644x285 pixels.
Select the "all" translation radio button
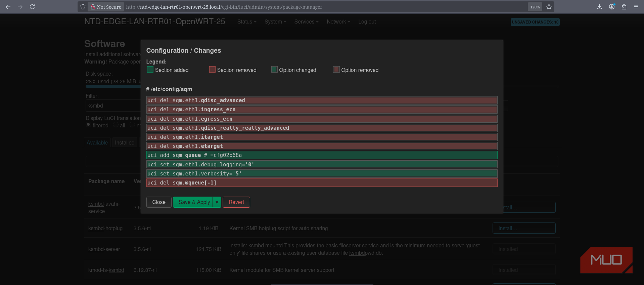[x=116, y=125]
